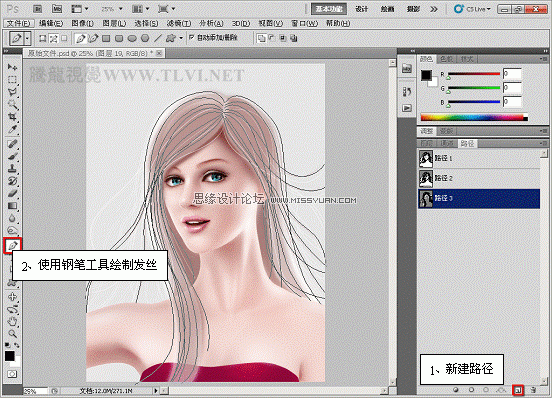Pick the Polygon shape in options bar

click(145, 38)
